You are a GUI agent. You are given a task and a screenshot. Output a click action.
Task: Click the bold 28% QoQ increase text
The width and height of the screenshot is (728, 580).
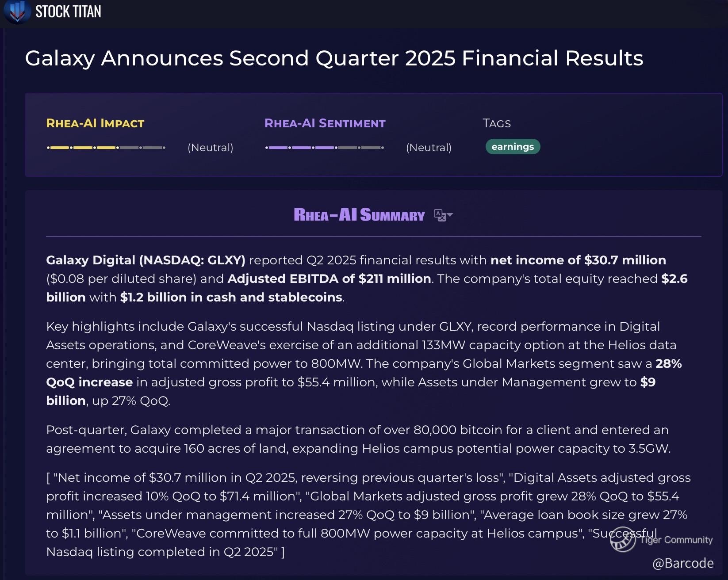pyautogui.click(x=364, y=373)
